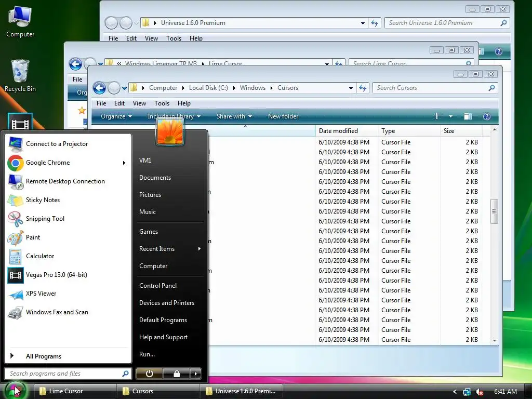Screen dimensions: 532x399
Task: Click the user account flower picture
Action: click(x=170, y=131)
